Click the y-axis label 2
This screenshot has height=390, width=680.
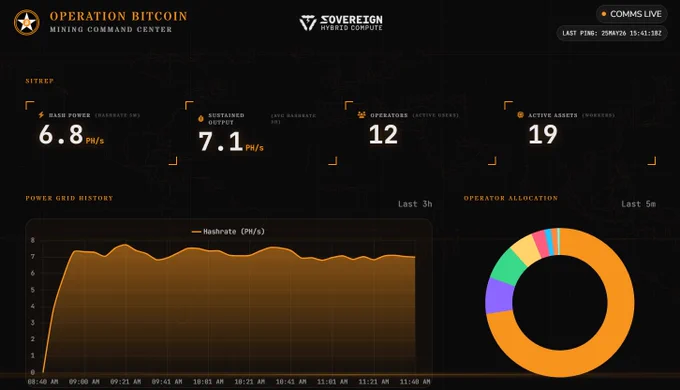[33, 339]
